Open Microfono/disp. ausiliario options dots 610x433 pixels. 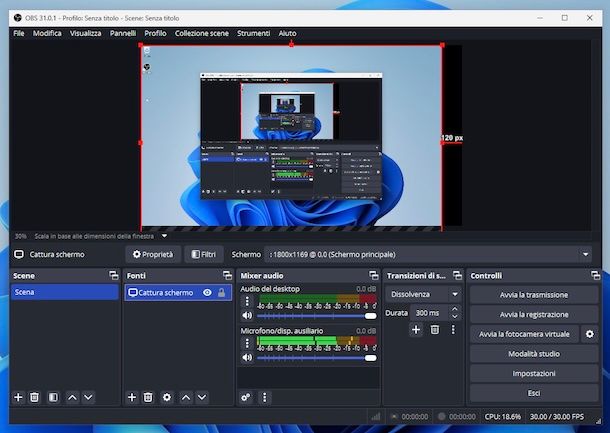click(247, 343)
